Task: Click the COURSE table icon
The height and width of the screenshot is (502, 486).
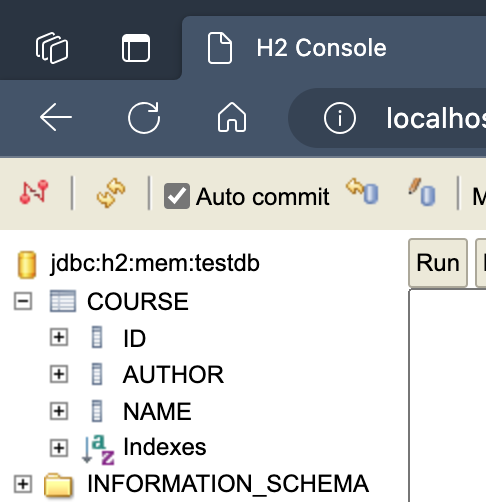Action: click(63, 301)
